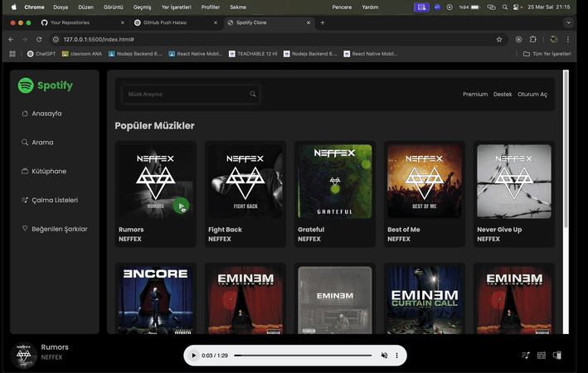Open the Chrome extensions puzzle icon
Screen dimensions: 588x373
click(x=533, y=39)
